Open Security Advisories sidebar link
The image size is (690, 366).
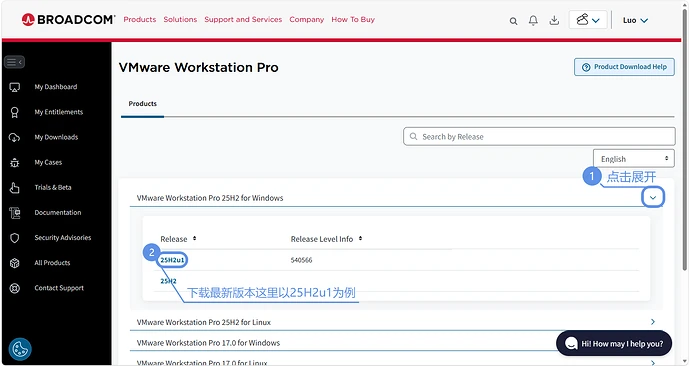[63, 238]
